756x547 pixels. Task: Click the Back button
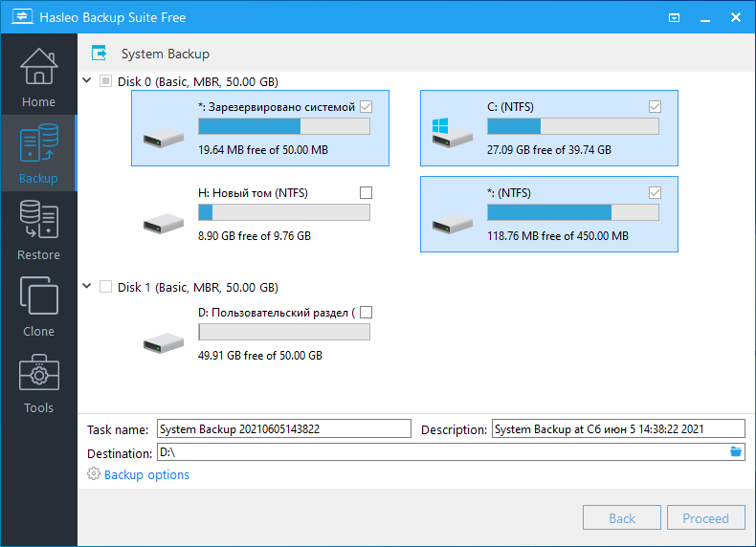pyautogui.click(x=621, y=517)
